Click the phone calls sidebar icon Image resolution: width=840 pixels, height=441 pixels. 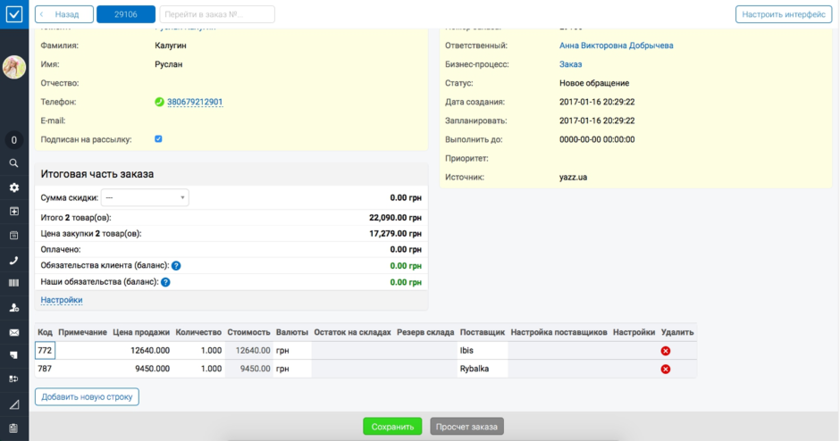click(x=14, y=260)
